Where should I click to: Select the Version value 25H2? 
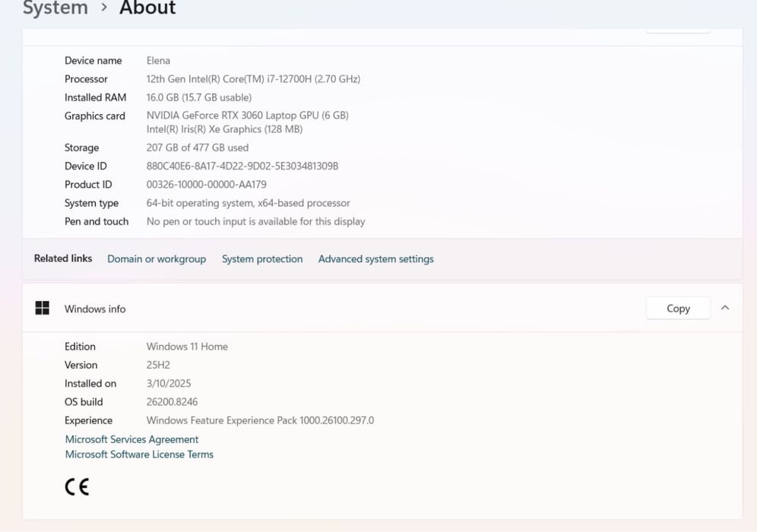coord(158,365)
